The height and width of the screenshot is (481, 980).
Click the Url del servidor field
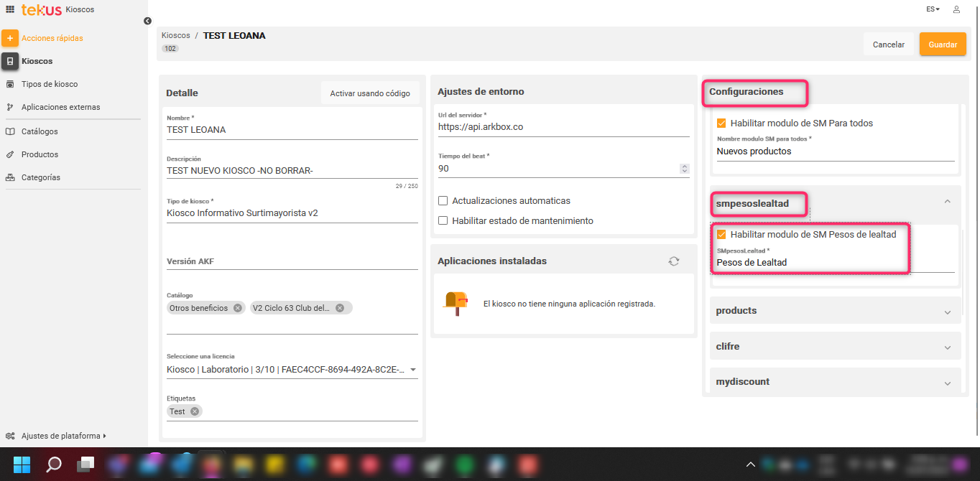pyautogui.click(x=563, y=127)
